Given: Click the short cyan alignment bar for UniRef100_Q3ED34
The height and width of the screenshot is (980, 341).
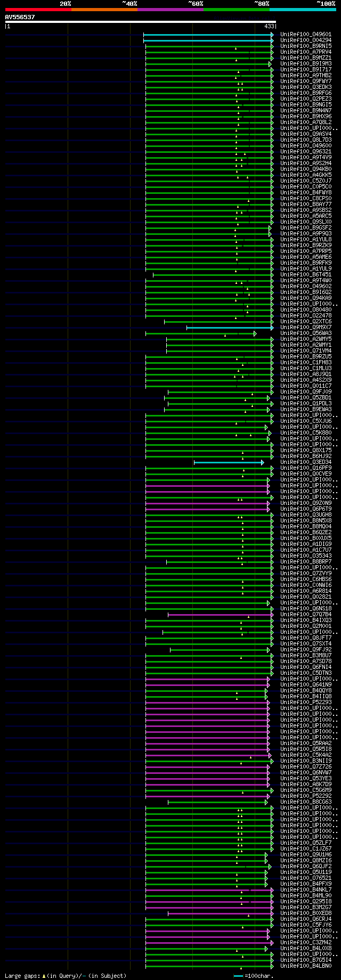Looking at the screenshot, I should point(229,462).
